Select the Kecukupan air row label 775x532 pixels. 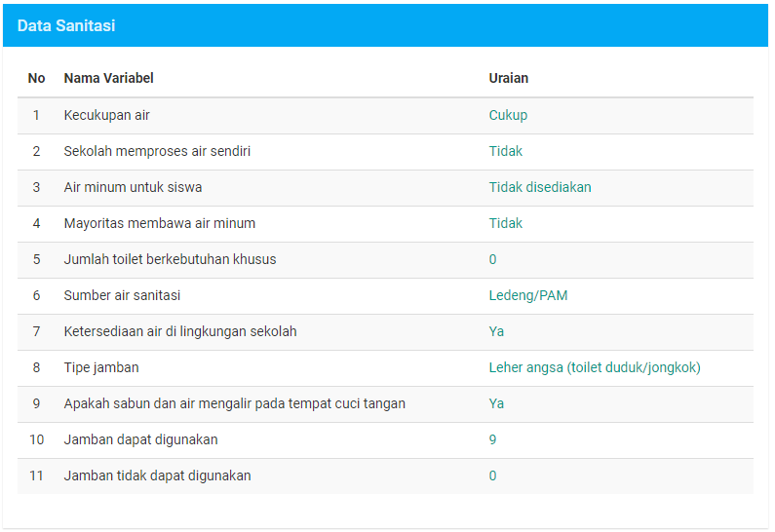pyautogui.click(x=106, y=115)
